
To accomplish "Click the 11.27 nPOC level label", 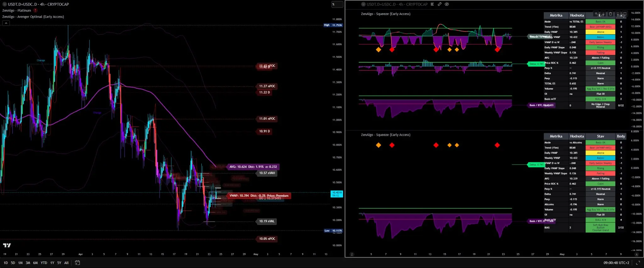I will (267, 86).
